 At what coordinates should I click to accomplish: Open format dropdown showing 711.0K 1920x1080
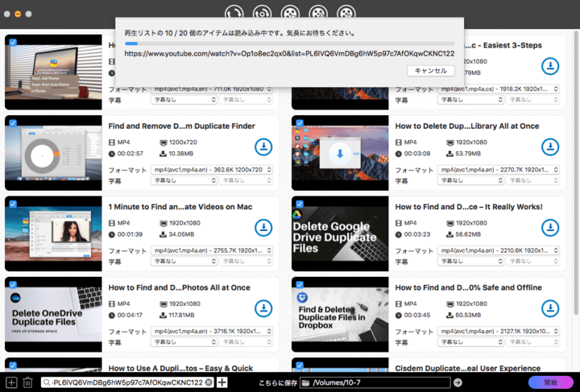pos(212,89)
